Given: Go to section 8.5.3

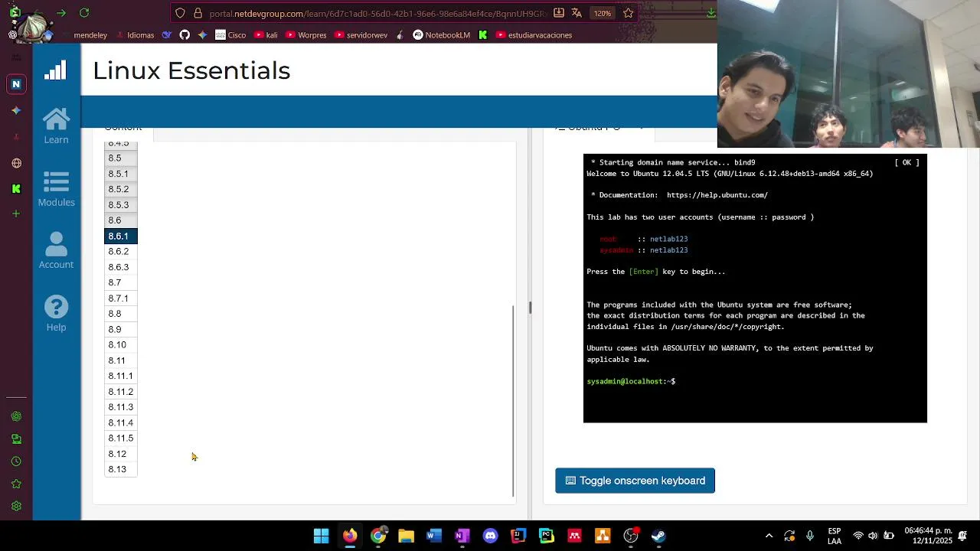Looking at the screenshot, I should pyautogui.click(x=120, y=205).
